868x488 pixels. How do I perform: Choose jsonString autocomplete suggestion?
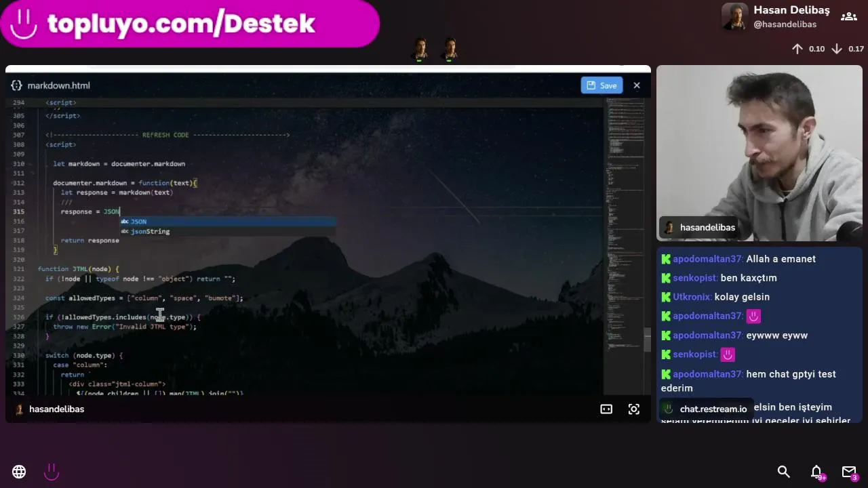click(x=228, y=231)
